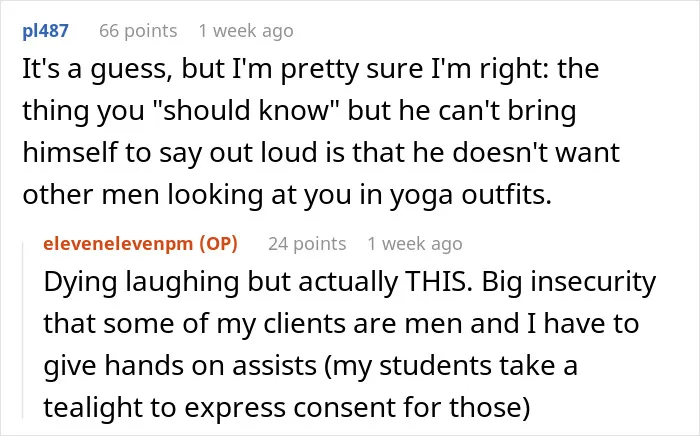Click the line starting "that some of my clients"
The image size is (700, 436).
(x=341, y=324)
